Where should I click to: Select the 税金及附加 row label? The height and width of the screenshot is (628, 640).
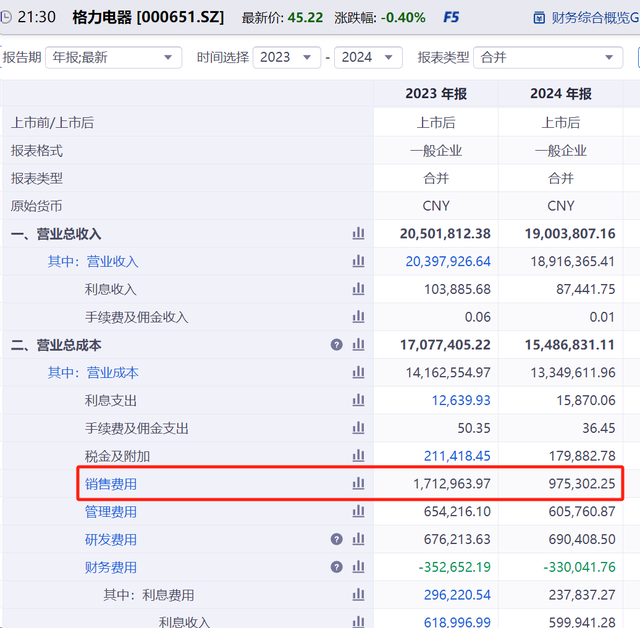[117, 456]
